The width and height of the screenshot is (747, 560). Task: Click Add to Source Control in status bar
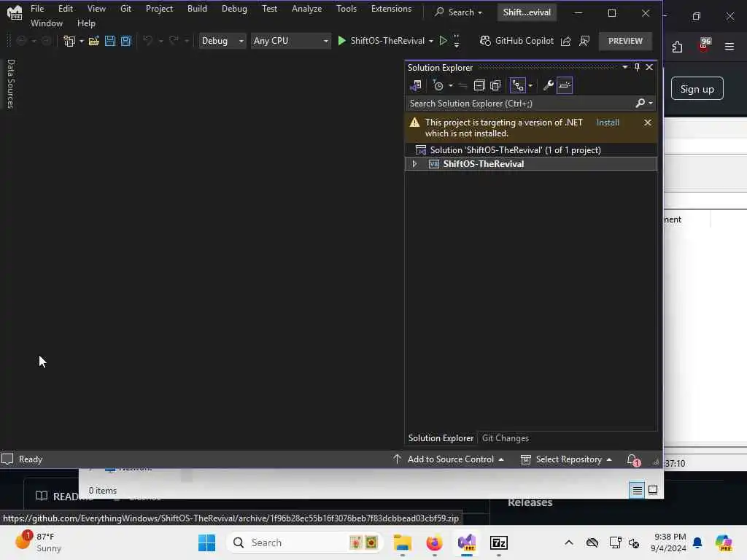coord(449,459)
